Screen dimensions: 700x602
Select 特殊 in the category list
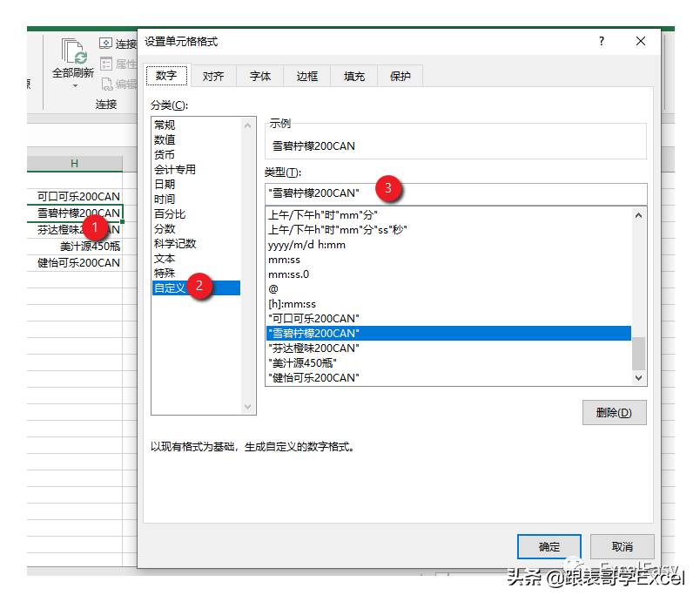click(197, 273)
